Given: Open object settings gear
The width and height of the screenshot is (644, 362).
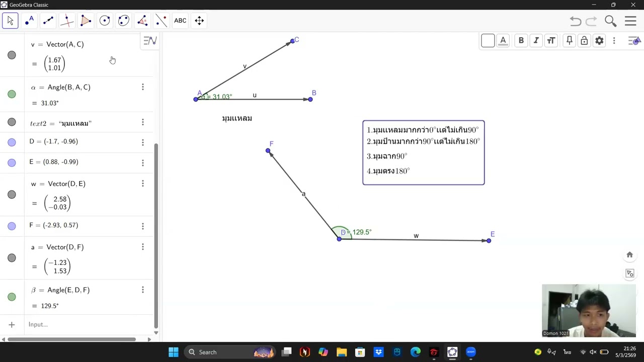Looking at the screenshot, I should [599, 41].
